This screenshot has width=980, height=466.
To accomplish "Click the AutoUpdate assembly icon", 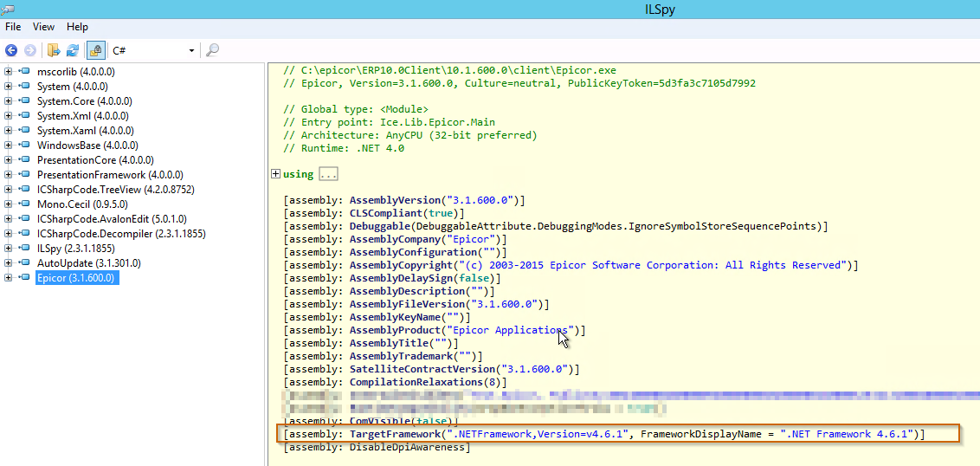I will pos(24,263).
